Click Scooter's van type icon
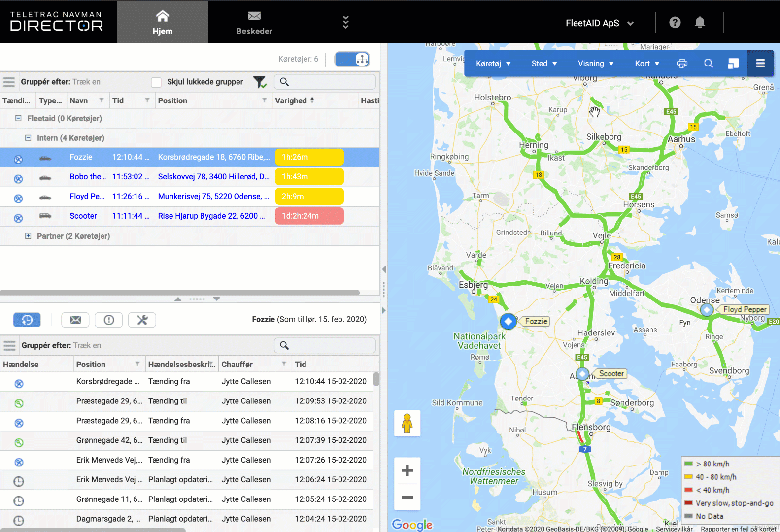 [45, 216]
